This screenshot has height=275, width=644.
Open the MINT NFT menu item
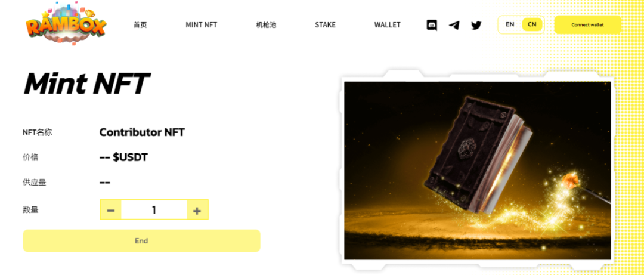pos(202,25)
